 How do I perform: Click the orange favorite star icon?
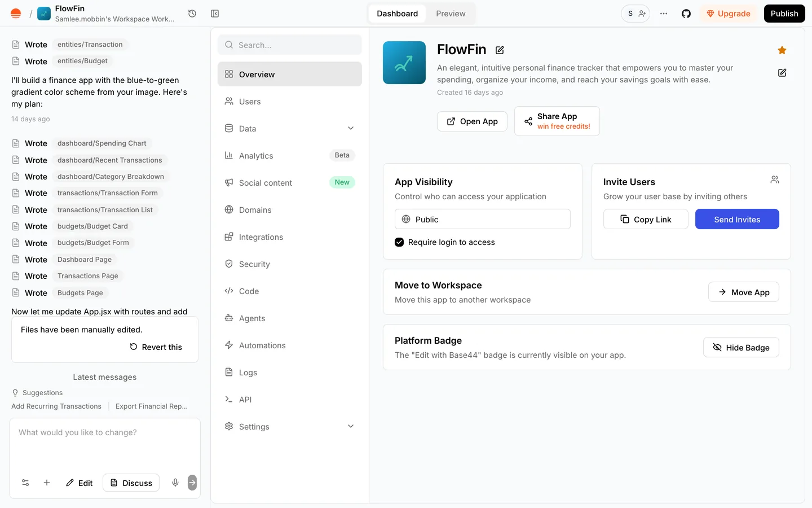click(x=782, y=50)
